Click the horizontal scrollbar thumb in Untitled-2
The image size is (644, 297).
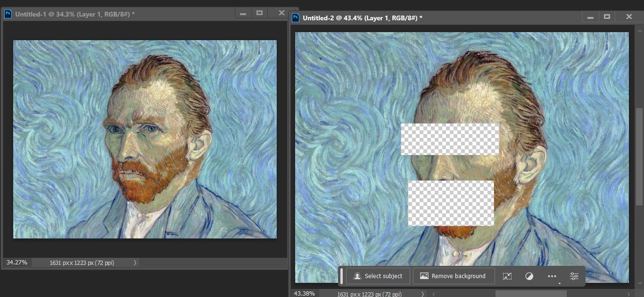coord(531,294)
